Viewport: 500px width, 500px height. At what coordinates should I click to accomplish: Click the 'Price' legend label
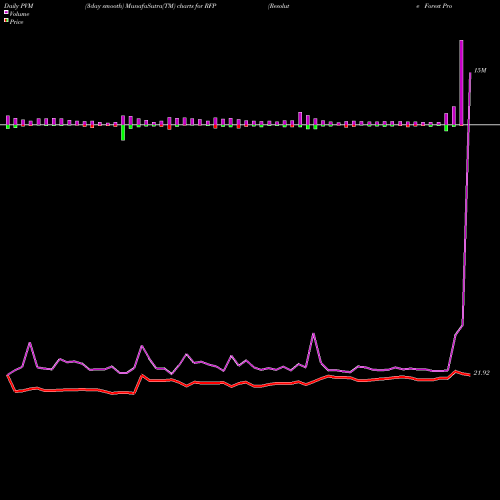click(16, 22)
